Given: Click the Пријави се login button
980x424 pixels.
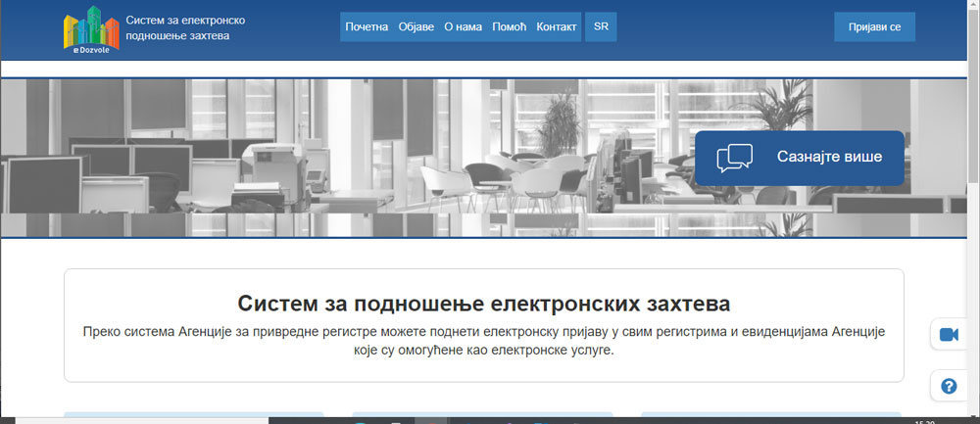Looking at the screenshot, I should [x=874, y=26].
